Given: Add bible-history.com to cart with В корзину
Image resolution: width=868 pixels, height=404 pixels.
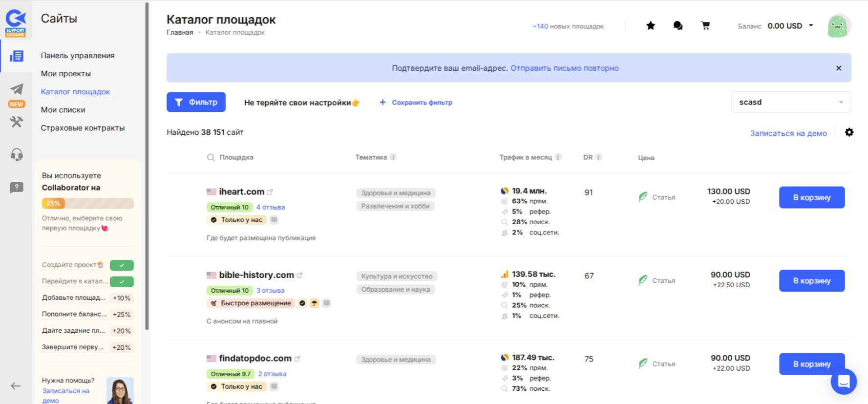Looking at the screenshot, I should (x=812, y=281).
